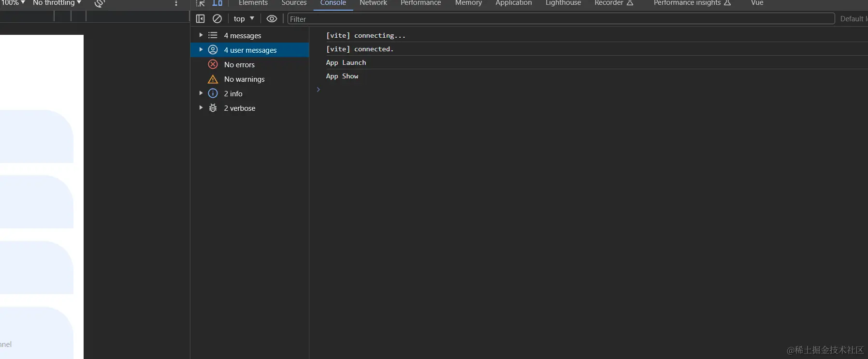Open the Performance insights tab

click(692, 3)
